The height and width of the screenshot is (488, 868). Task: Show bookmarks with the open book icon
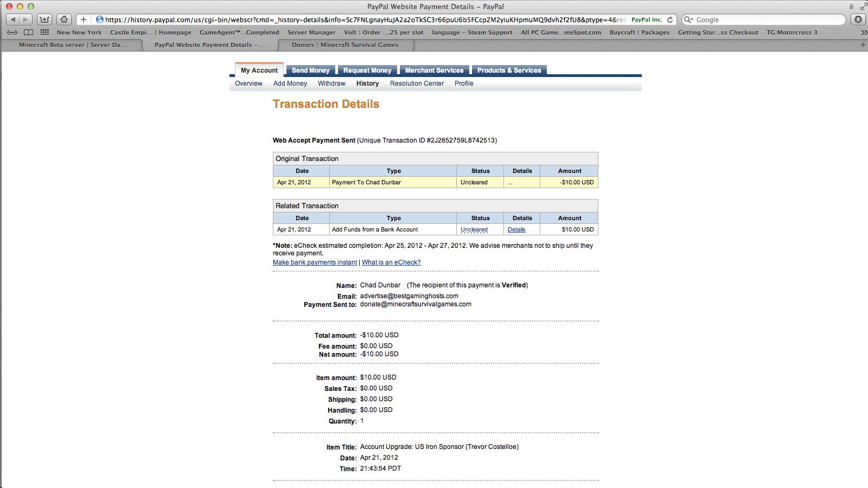pyautogui.click(x=29, y=33)
